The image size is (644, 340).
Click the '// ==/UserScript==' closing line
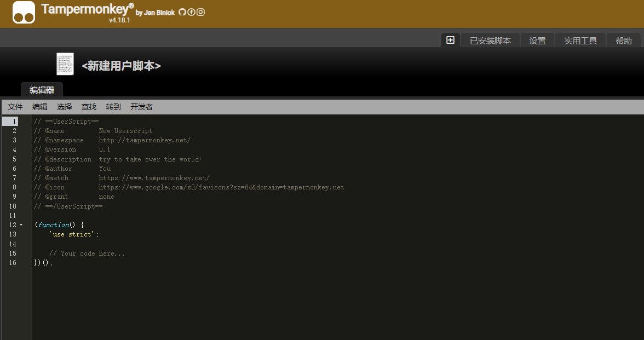coord(68,206)
